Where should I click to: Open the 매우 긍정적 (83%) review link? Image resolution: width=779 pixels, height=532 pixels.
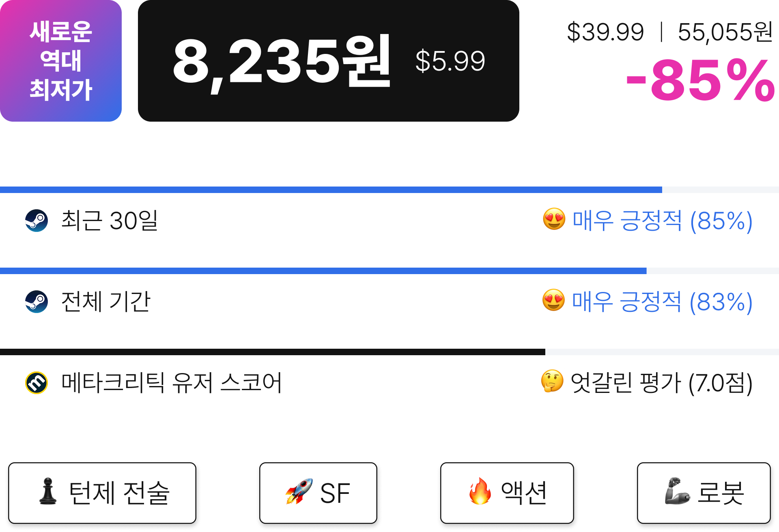tap(663, 302)
